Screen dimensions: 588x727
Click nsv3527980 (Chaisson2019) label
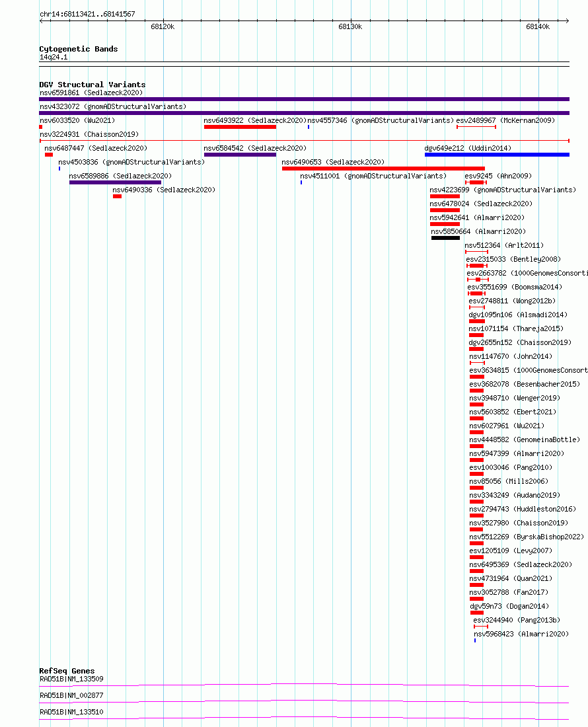(x=519, y=524)
